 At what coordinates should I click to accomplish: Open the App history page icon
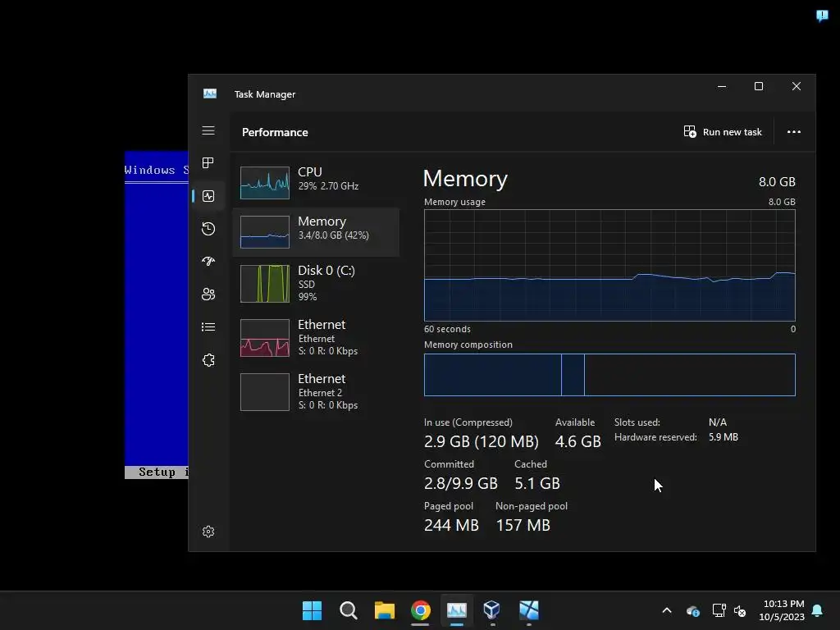point(208,229)
